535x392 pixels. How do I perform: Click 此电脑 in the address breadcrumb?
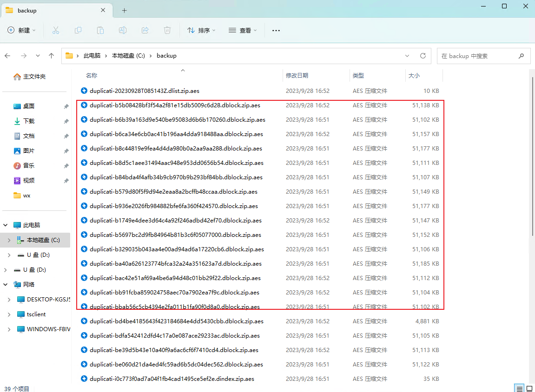tap(92, 56)
